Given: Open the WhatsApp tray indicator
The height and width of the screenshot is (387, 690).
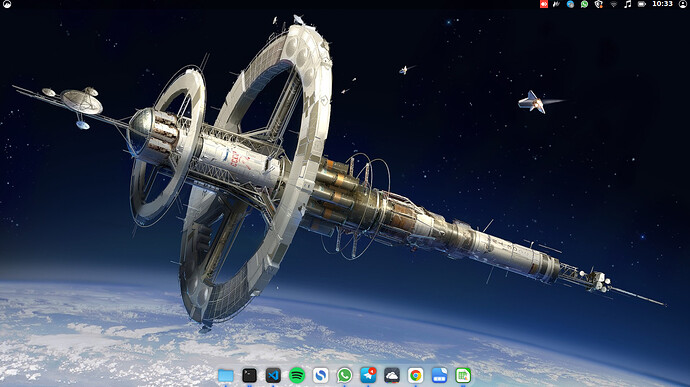Looking at the screenshot, I should click(584, 4).
